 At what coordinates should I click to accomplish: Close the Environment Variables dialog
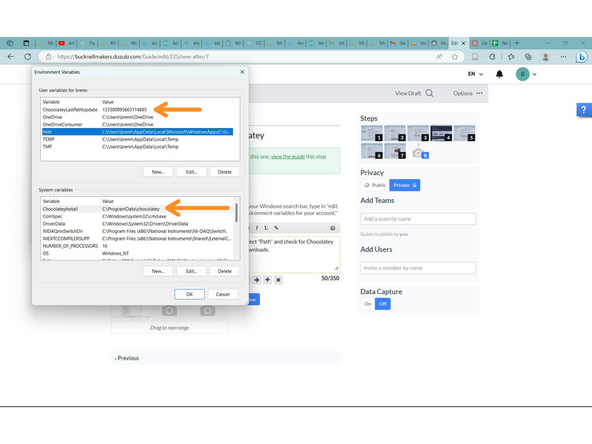pos(242,72)
